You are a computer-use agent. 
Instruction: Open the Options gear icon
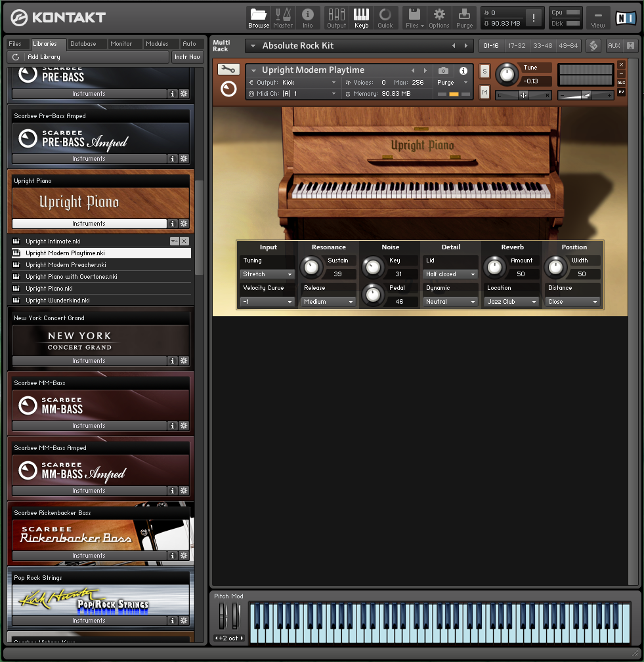439,18
